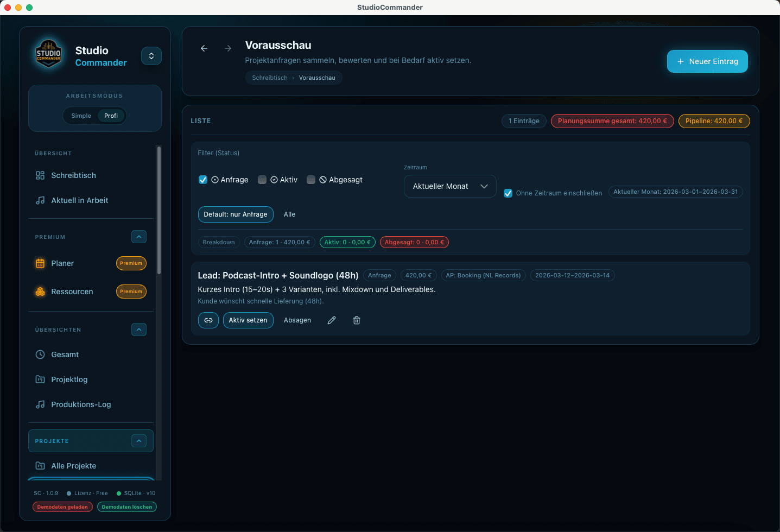The height and width of the screenshot is (532, 780).
Task: Open the Aktueller Monat period dropdown
Action: [450, 186]
